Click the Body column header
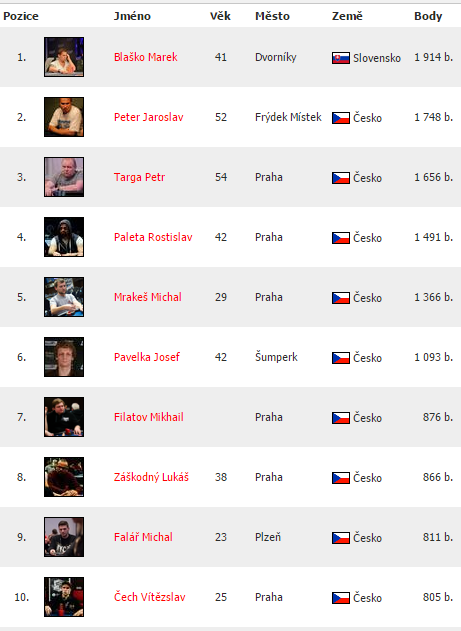Image resolution: width=461 pixels, height=631 pixels. 428,16
